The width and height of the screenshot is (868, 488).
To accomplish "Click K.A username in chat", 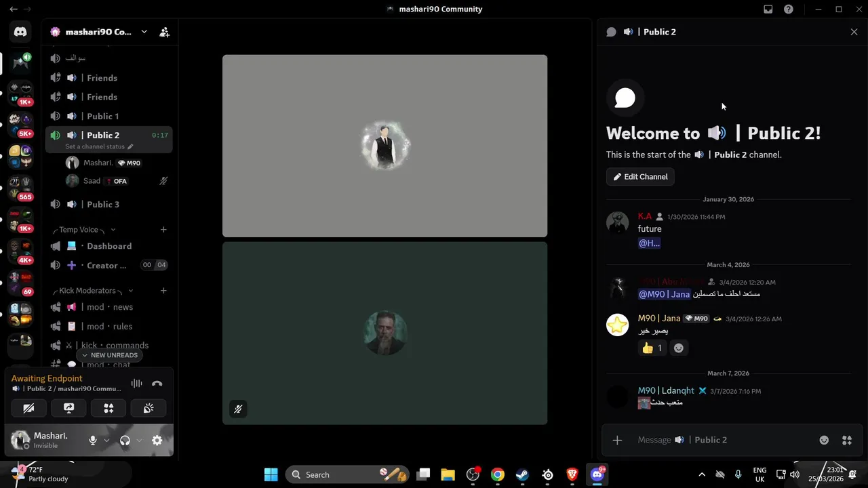I will (x=644, y=216).
